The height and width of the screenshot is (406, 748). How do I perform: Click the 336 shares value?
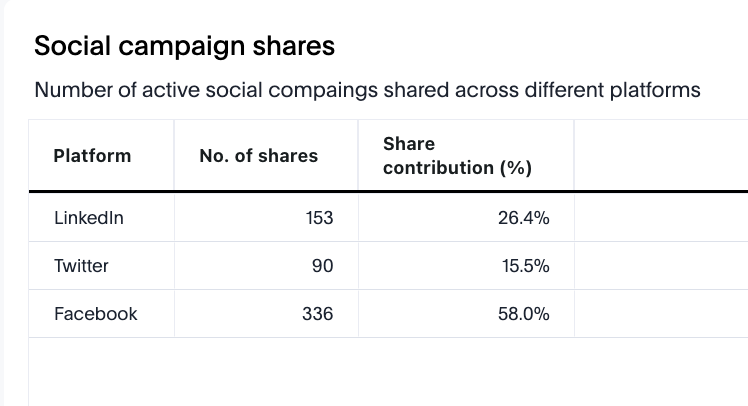(317, 314)
